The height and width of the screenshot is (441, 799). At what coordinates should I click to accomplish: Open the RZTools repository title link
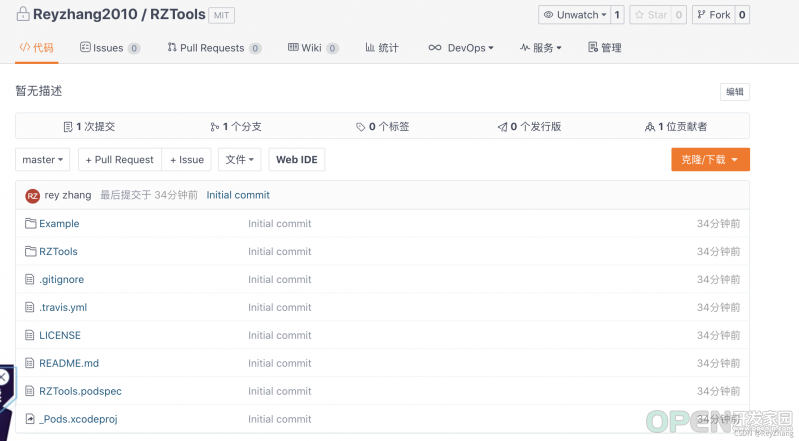(178, 14)
